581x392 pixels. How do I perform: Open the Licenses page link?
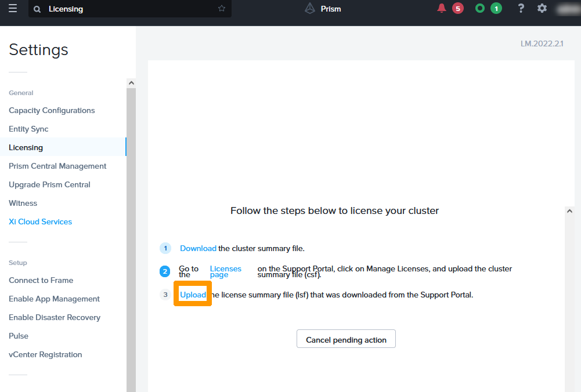225,271
